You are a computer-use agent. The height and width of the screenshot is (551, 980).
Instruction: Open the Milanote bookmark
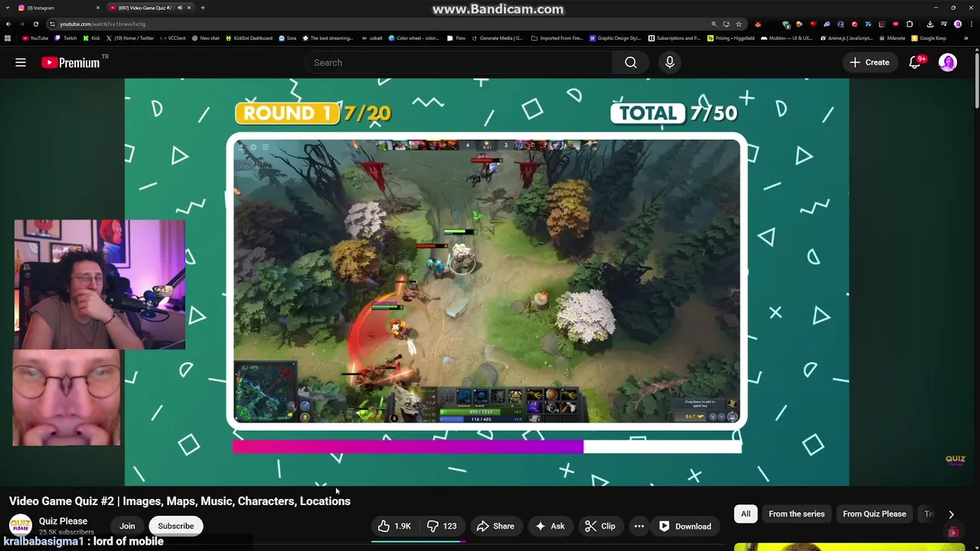click(x=892, y=38)
